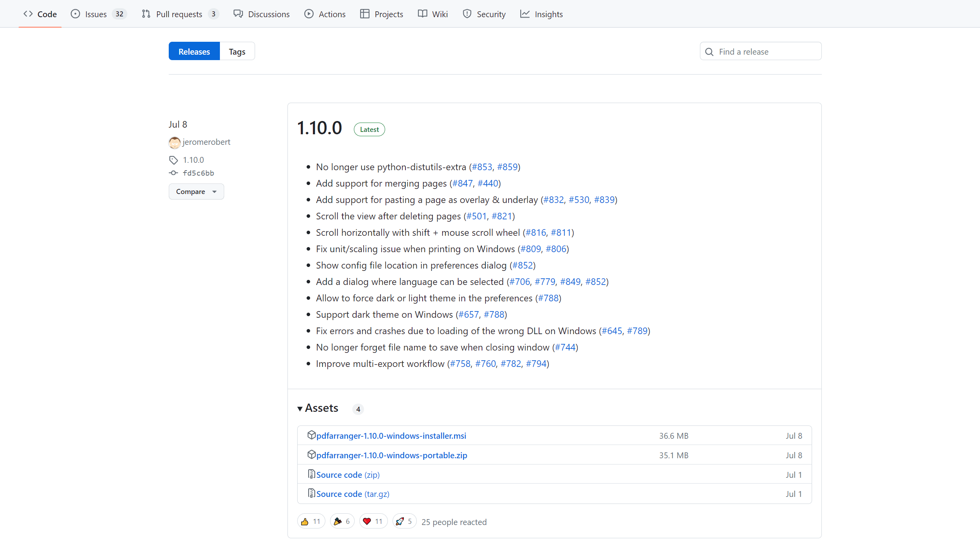The width and height of the screenshot is (980, 541).
Task: Click file icon beside Source code (tar.gz)
Action: click(x=311, y=493)
